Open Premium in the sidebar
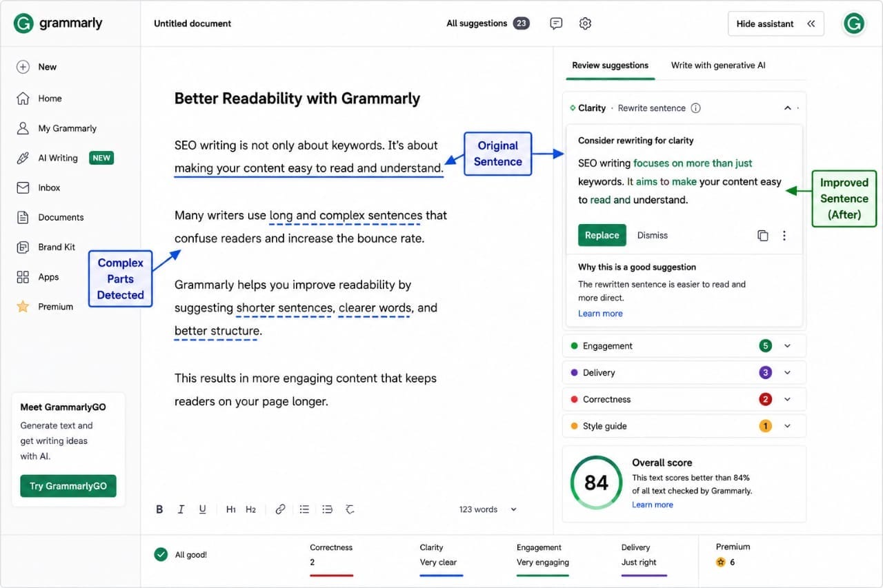The image size is (883, 588). [44, 307]
